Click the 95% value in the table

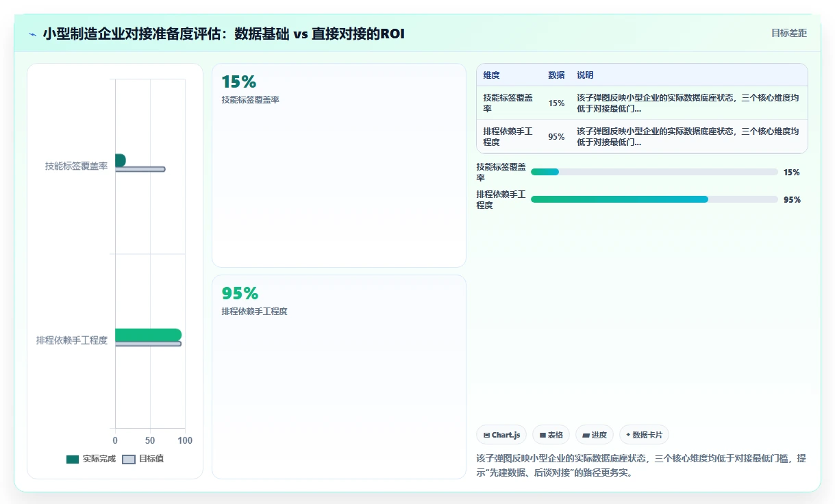click(x=556, y=137)
